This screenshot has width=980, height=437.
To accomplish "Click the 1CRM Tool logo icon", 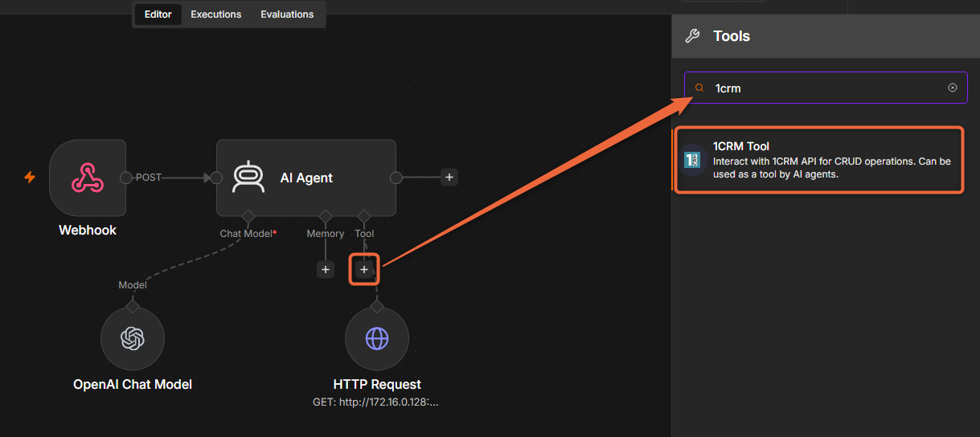I will tap(692, 160).
